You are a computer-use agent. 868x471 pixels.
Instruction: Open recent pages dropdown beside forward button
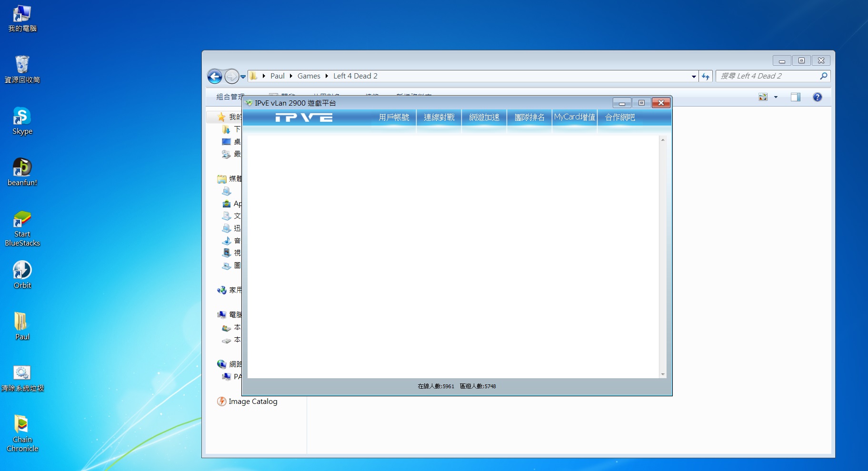tap(243, 77)
